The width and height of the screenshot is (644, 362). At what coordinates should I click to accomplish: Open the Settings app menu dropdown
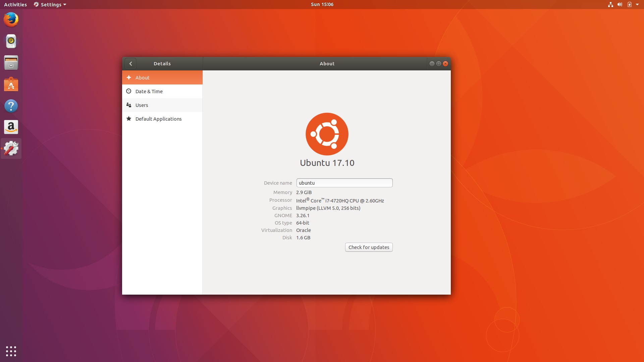(x=50, y=5)
